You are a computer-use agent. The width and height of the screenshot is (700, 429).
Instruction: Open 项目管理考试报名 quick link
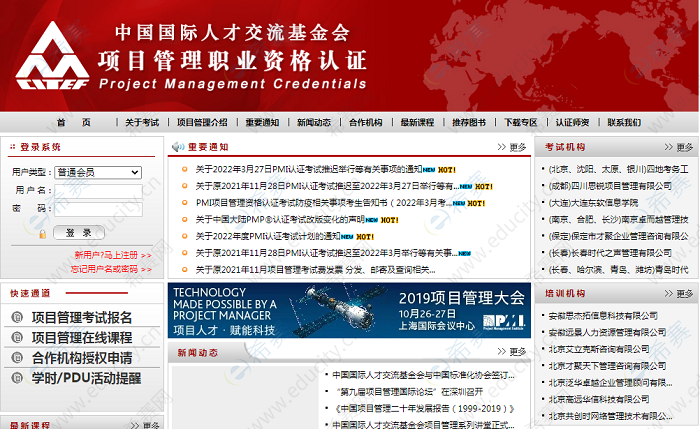click(82, 317)
